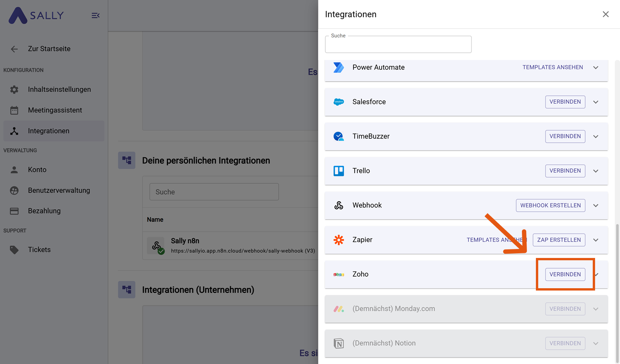Click the Integrationen sidebar icon
Screen dimensions: 620x364
tap(14, 131)
